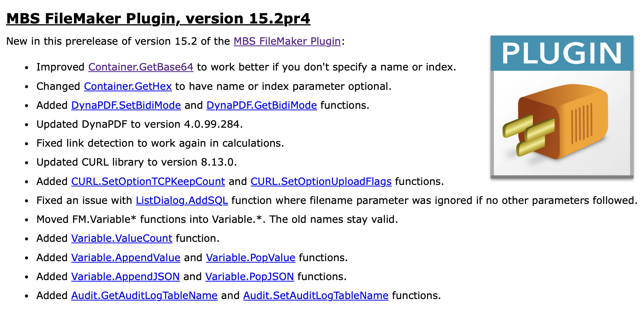Open the Container.GetBase64 function link
Screen dimensions: 644x310
141,67
